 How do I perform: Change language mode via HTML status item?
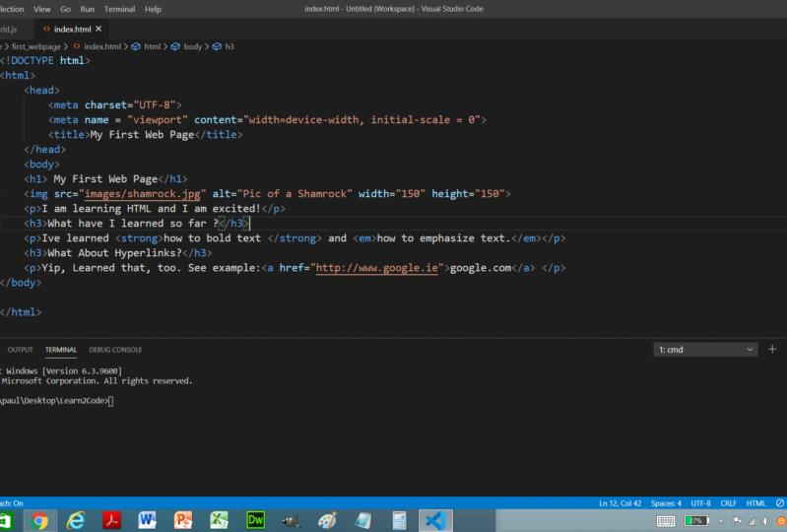755,502
